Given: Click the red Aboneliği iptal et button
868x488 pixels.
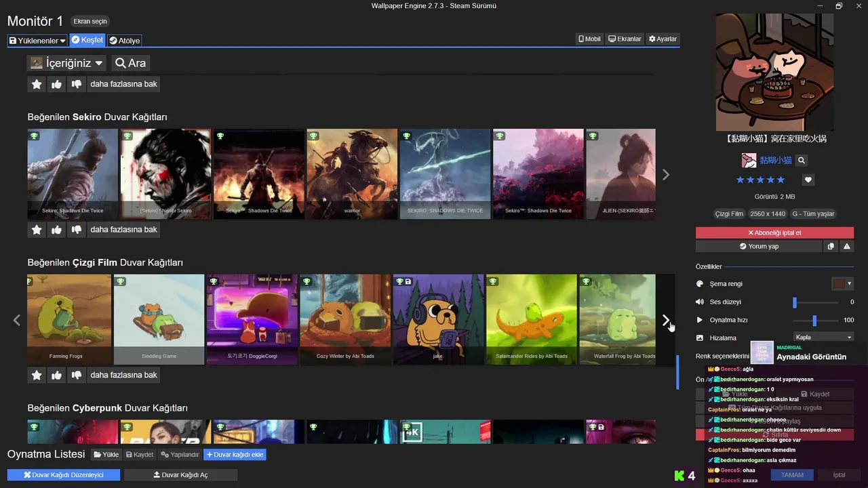Looking at the screenshot, I should tap(774, 232).
